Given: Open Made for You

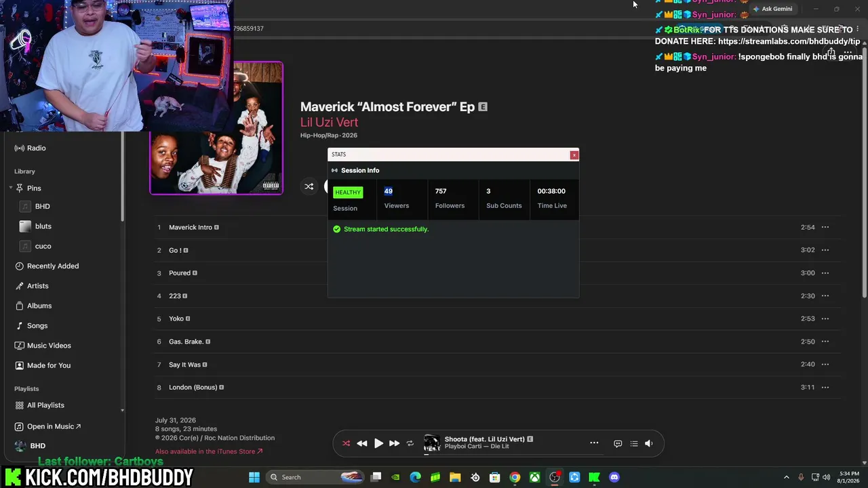Looking at the screenshot, I should (49, 365).
